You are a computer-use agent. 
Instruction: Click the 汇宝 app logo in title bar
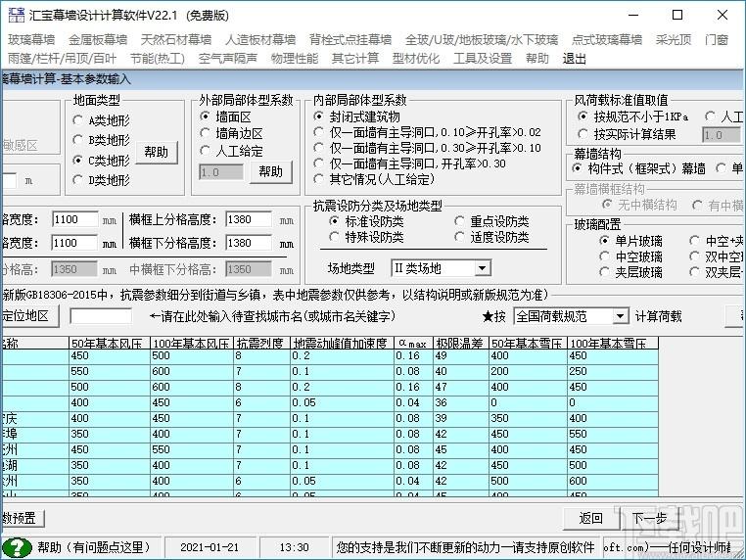point(17,16)
